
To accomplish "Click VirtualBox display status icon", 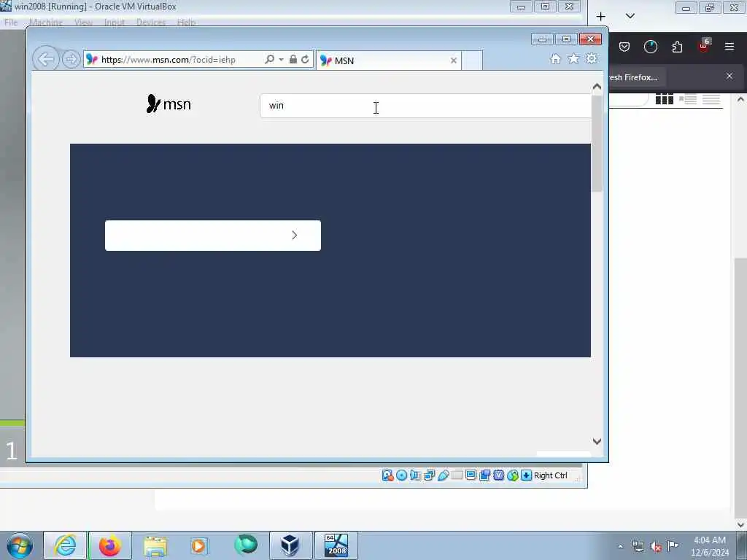I will [471, 475].
